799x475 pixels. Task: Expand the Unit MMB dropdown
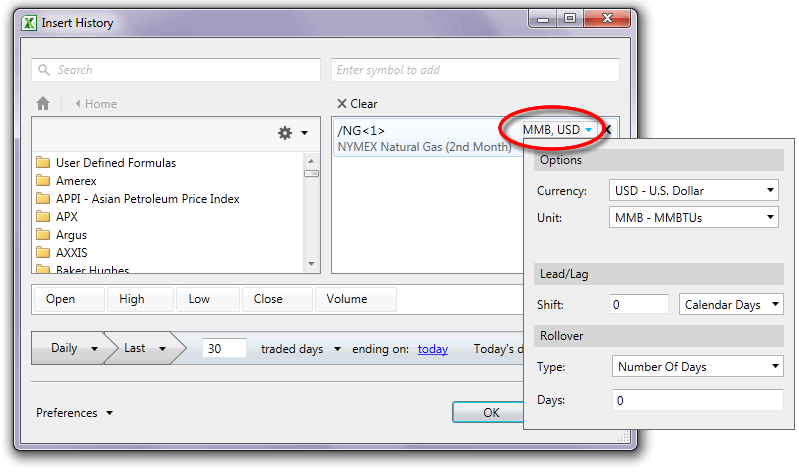(x=694, y=217)
